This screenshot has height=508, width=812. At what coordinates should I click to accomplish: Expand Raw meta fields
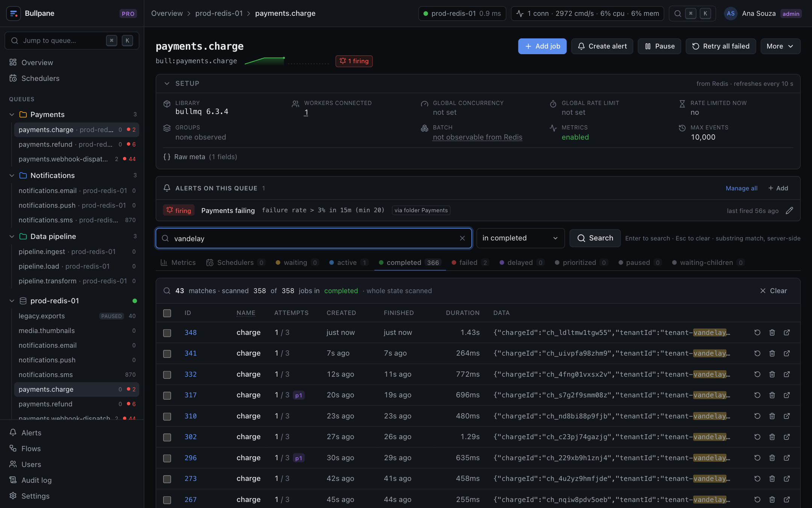(x=200, y=157)
